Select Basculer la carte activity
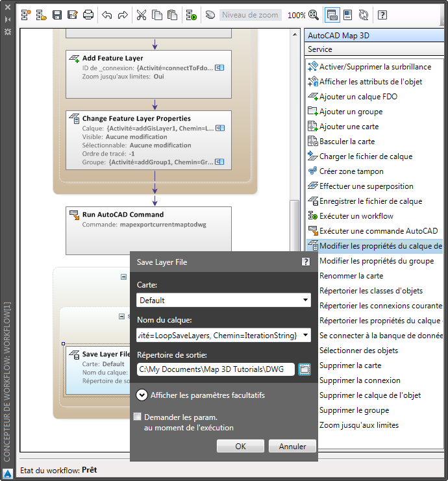Image resolution: width=448 pixels, height=481 pixels. [375, 142]
